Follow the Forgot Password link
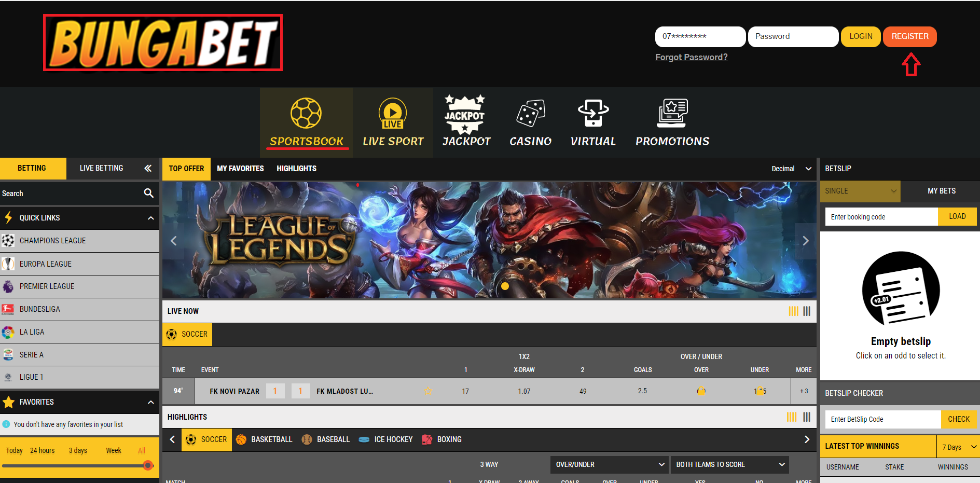The height and width of the screenshot is (483, 980). coord(691,57)
